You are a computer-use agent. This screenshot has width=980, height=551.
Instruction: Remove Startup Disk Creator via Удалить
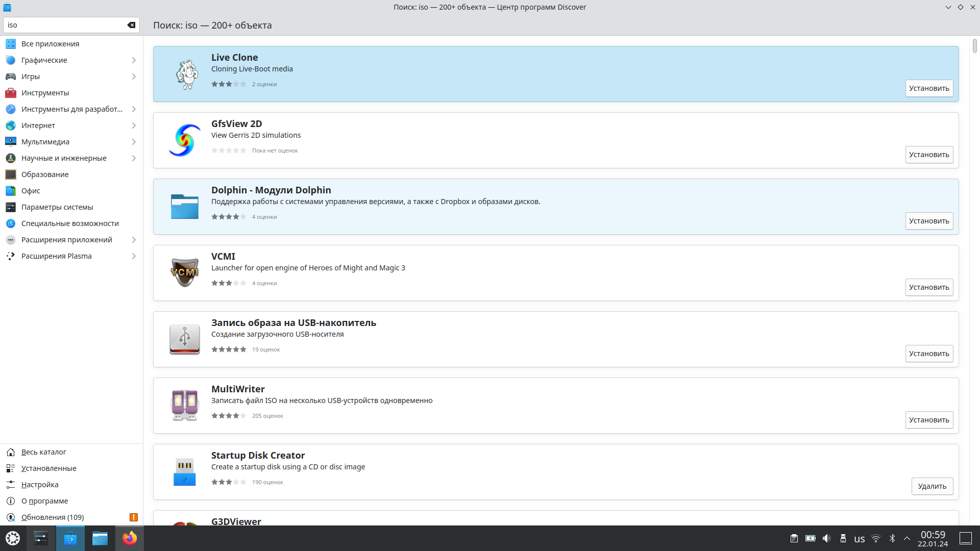932,486
